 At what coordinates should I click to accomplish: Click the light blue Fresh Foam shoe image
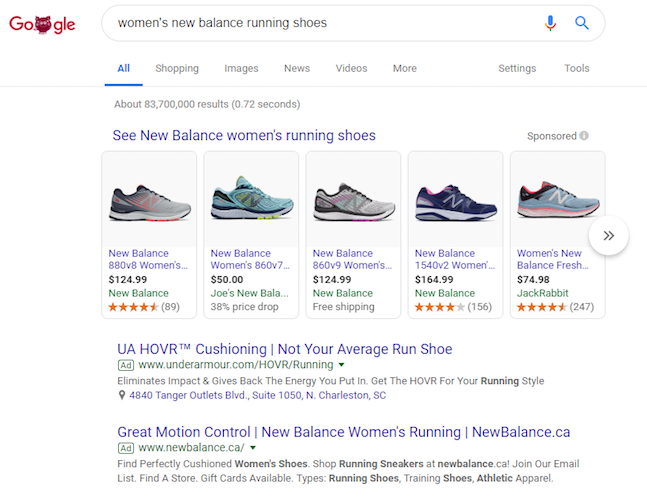click(558, 200)
